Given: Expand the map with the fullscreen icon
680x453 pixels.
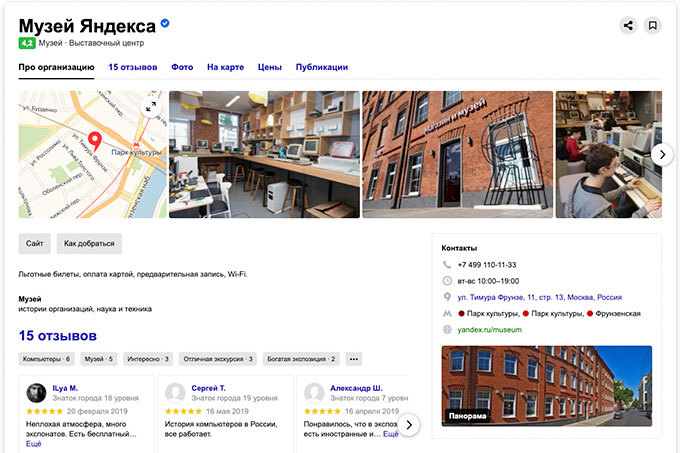Looking at the screenshot, I should coord(151,108).
